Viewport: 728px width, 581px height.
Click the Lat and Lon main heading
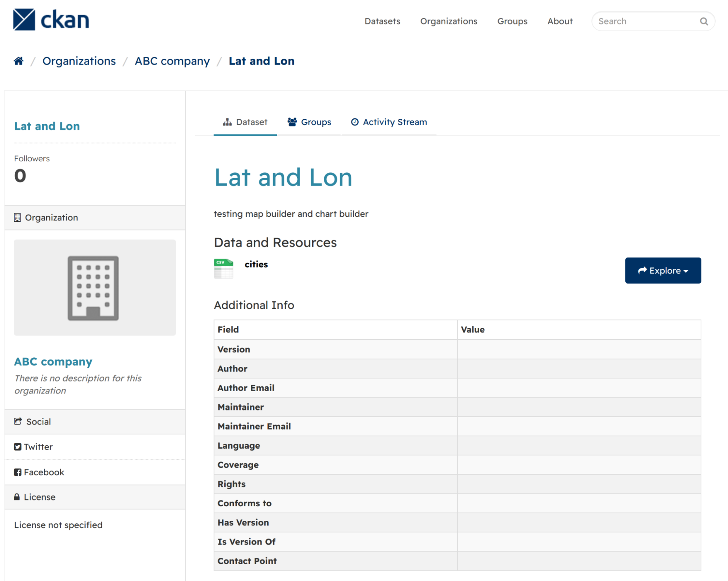tap(283, 178)
